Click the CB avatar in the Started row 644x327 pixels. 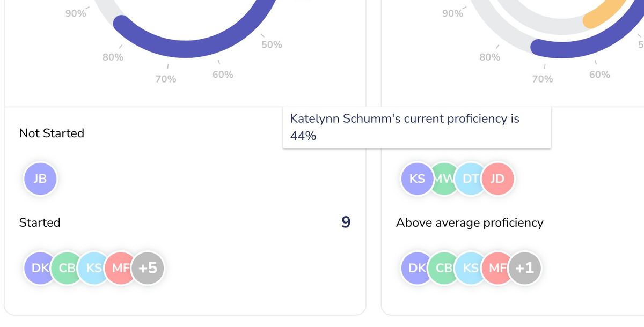point(65,267)
